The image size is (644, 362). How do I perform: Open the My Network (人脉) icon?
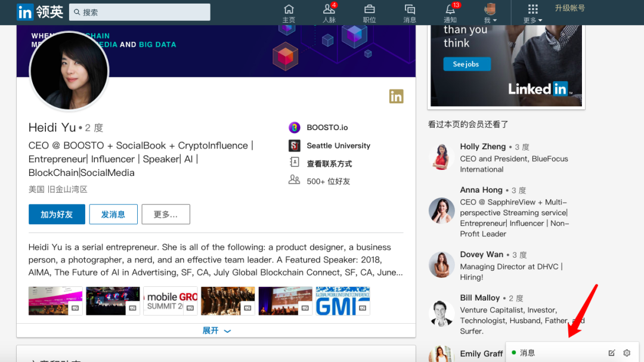tap(329, 13)
